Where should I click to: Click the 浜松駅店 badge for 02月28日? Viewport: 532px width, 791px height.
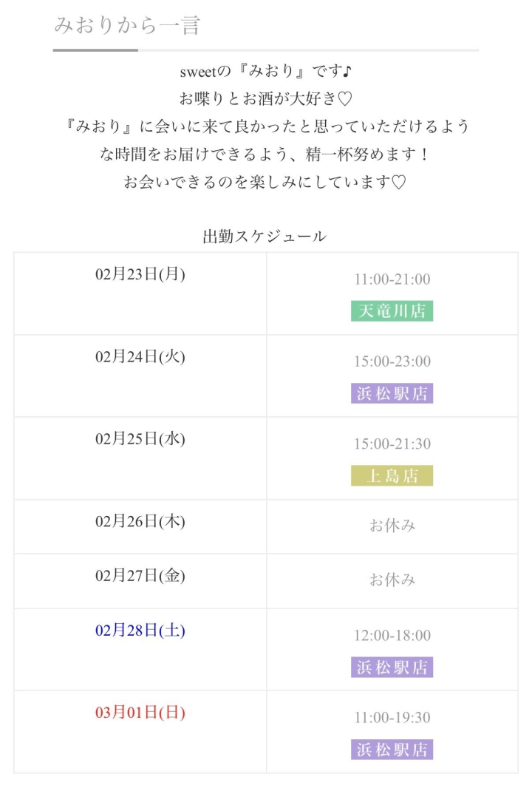(x=392, y=668)
